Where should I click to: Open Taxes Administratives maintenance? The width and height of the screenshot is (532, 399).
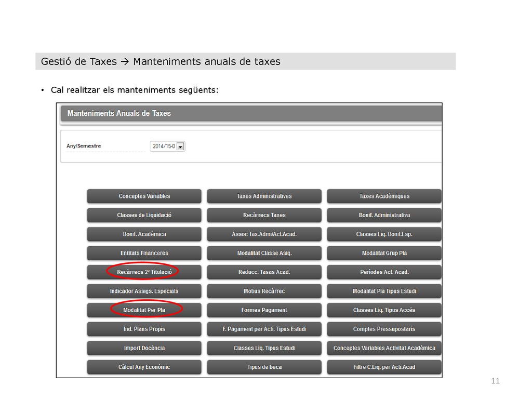[x=264, y=196]
